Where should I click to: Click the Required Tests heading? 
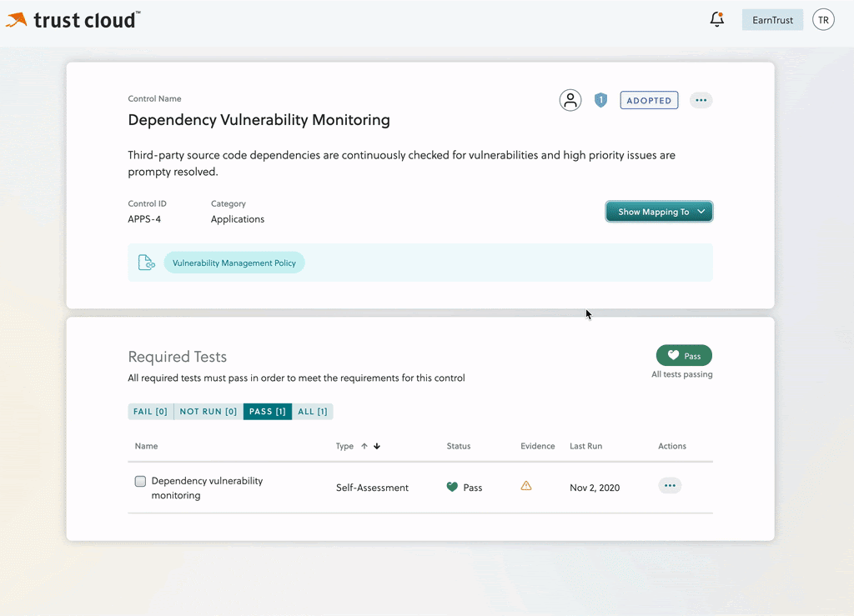point(178,357)
